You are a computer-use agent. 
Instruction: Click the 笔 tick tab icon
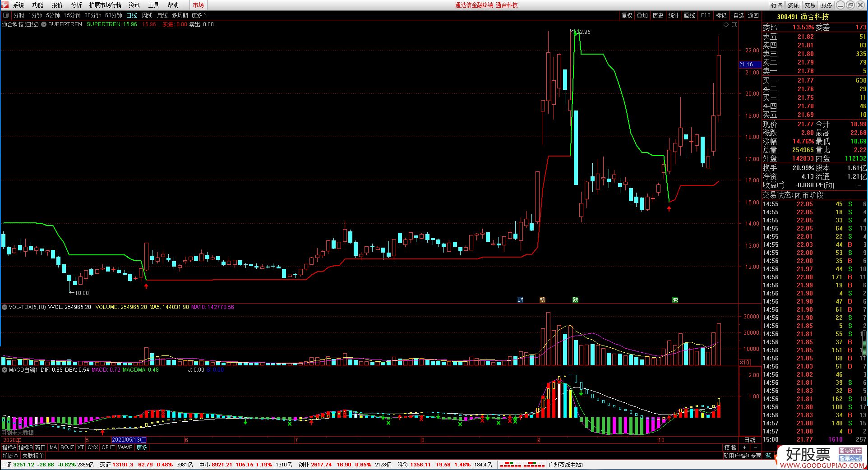(768, 456)
